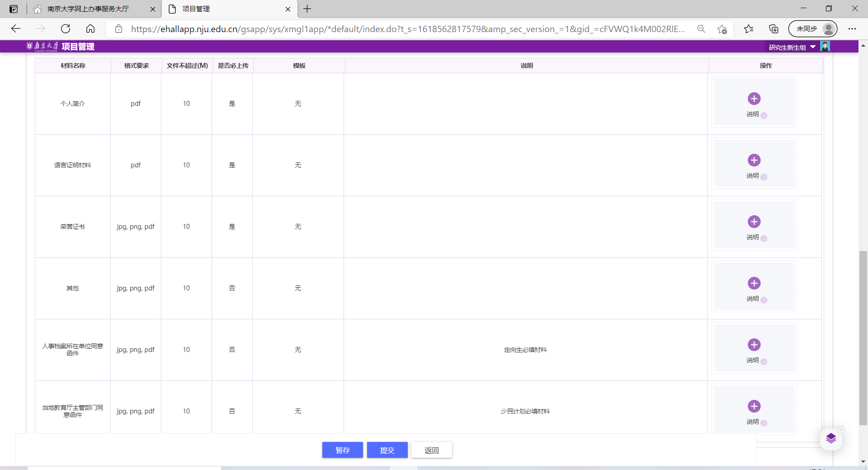Refresh the current browser page
868x470 pixels.
(x=66, y=29)
